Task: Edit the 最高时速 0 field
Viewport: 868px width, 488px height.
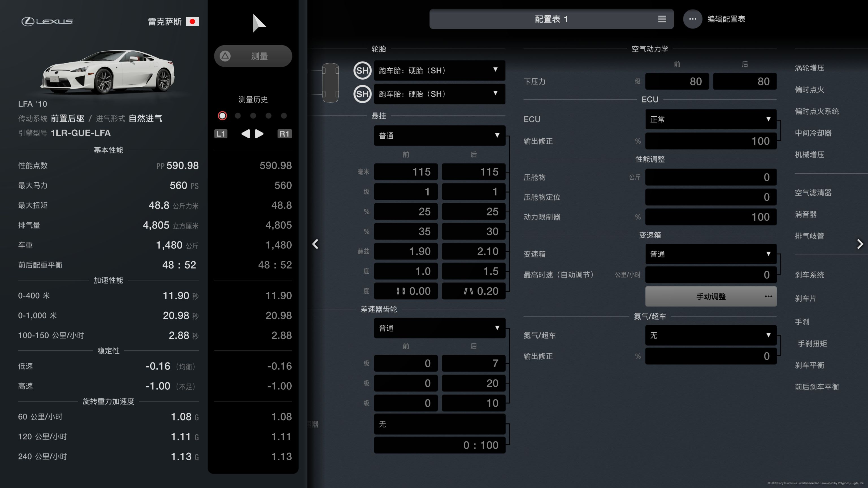Action: (x=711, y=275)
